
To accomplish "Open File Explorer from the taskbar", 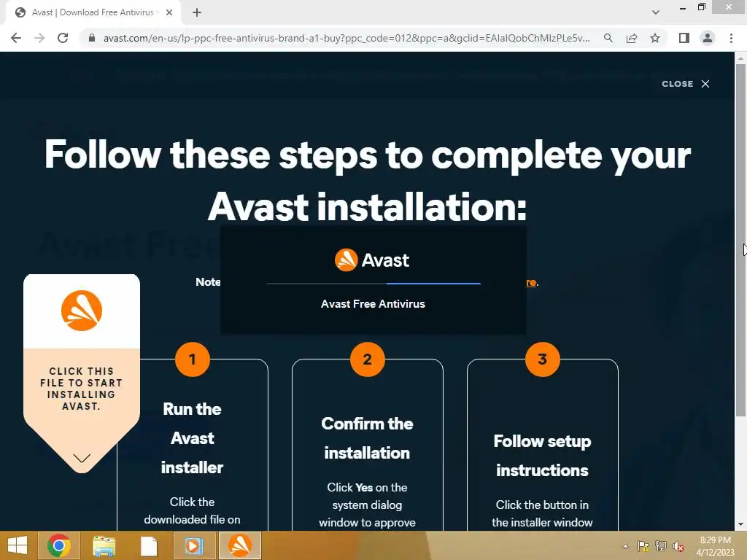I will [x=104, y=545].
